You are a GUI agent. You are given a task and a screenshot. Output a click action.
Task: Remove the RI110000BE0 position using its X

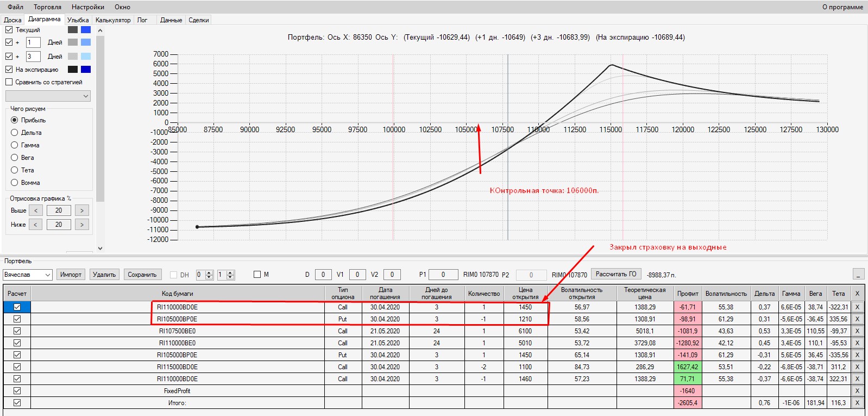(857, 343)
